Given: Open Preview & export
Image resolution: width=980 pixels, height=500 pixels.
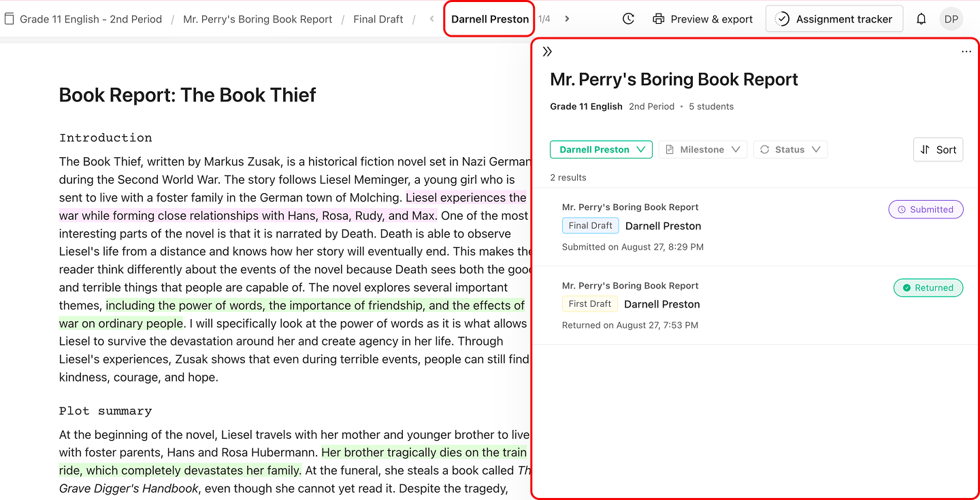Looking at the screenshot, I should point(702,19).
